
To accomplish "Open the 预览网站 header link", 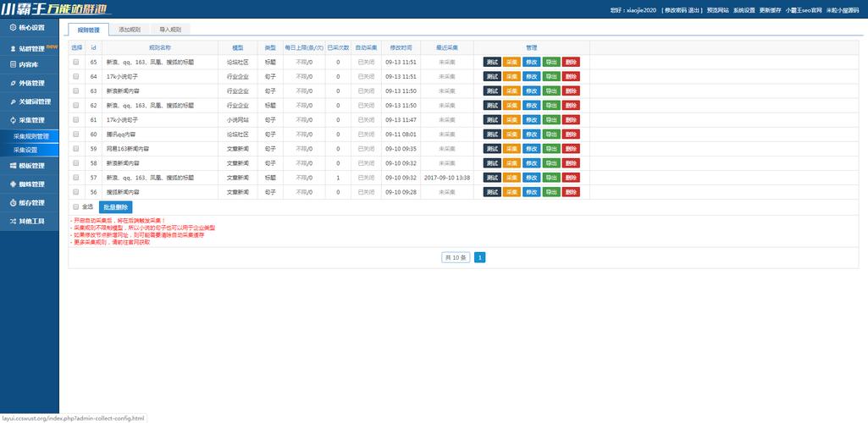I will pyautogui.click(x=718, y=10).
